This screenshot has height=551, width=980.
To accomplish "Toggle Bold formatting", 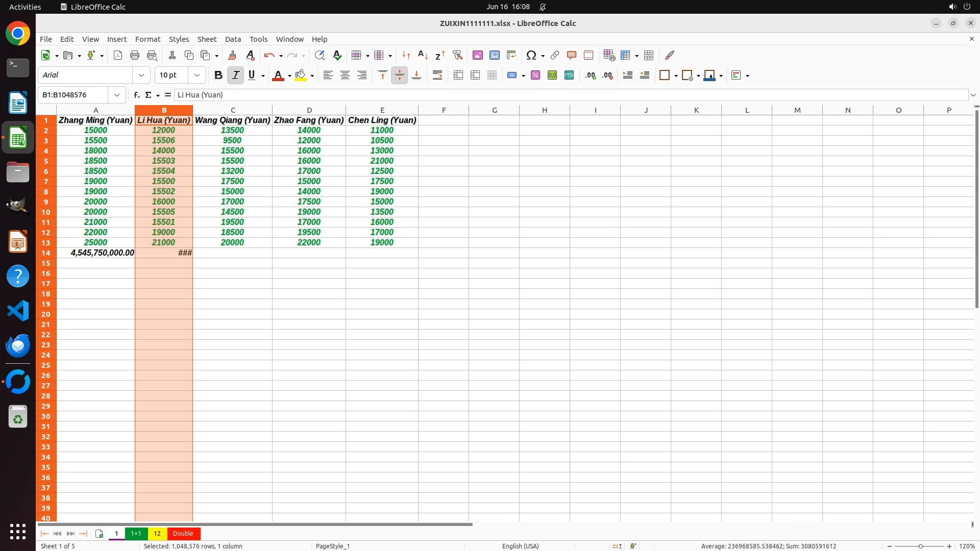I will (x=218, y=75).
